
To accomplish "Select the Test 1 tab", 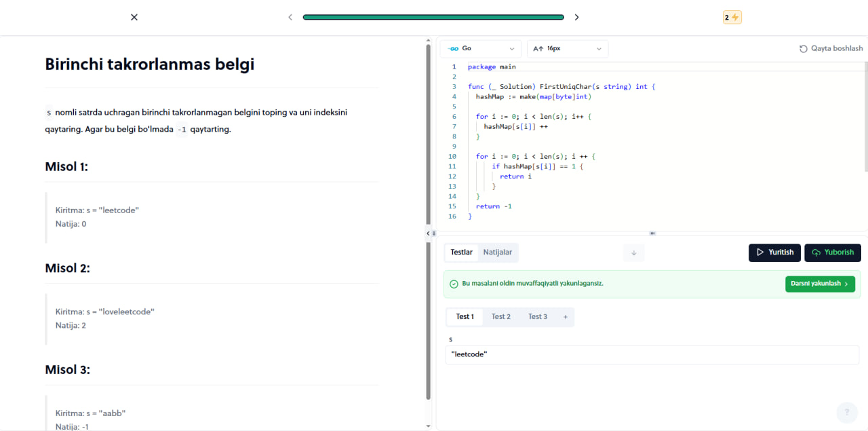I will [x=465, y=317].
